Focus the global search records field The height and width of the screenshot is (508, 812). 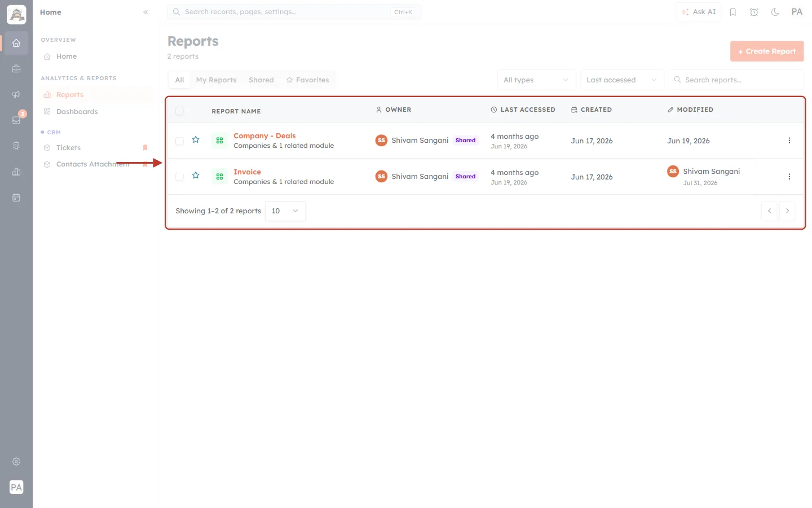(x=294, y=12)
